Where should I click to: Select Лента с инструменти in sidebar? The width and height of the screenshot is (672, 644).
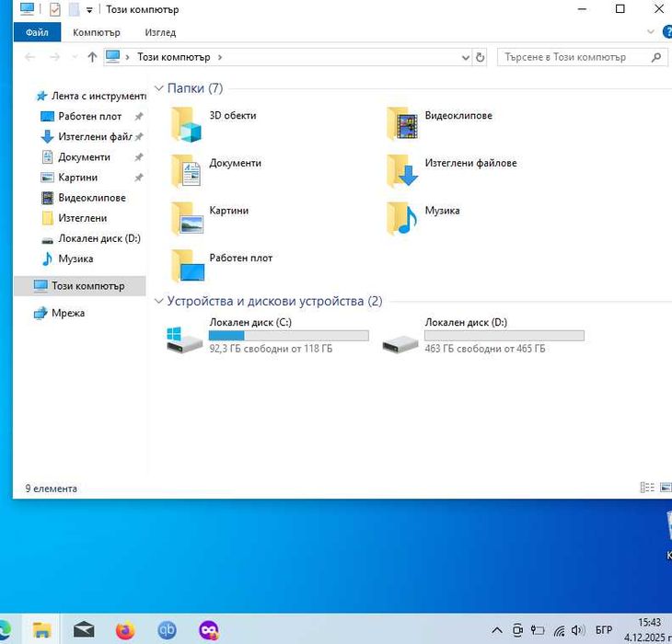coord(90,96)
